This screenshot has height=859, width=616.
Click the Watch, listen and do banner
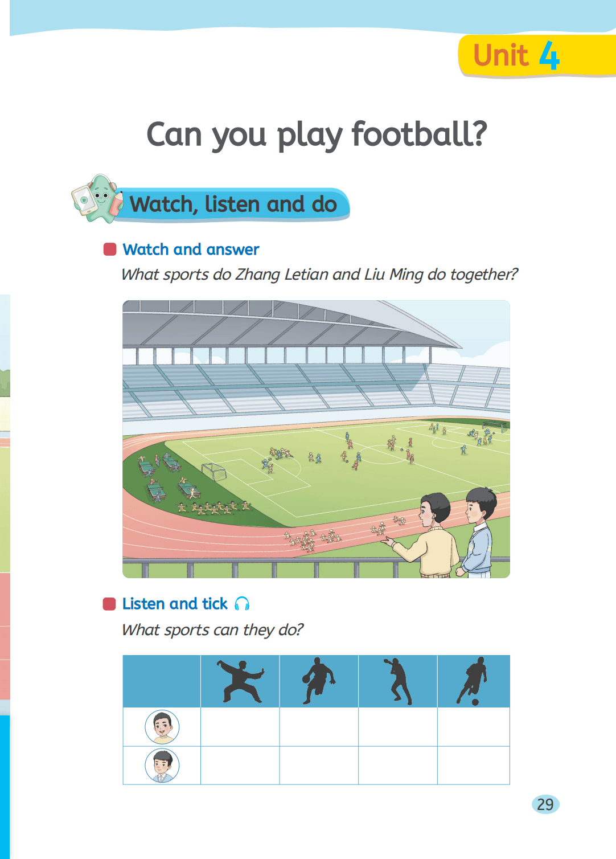pyautogui.click(x=233, y=204)
